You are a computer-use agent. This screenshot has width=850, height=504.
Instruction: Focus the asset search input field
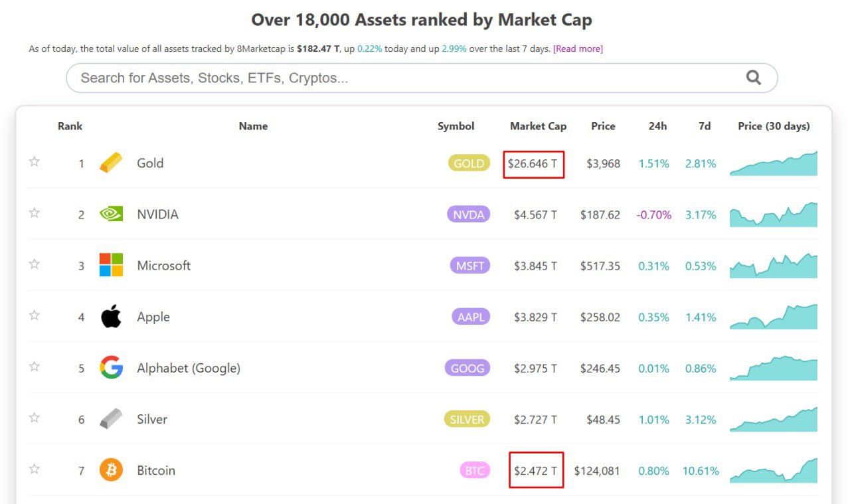398,78
